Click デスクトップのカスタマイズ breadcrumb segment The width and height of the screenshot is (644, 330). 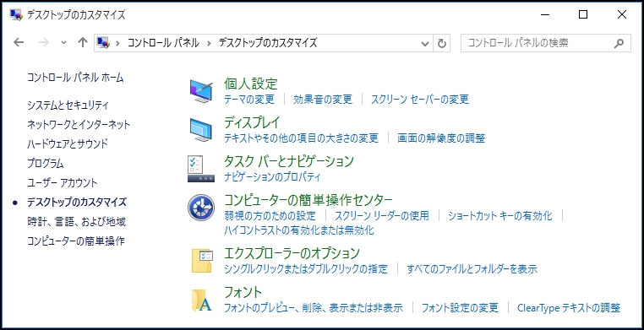pyautogui.click(x=268, y=43)
